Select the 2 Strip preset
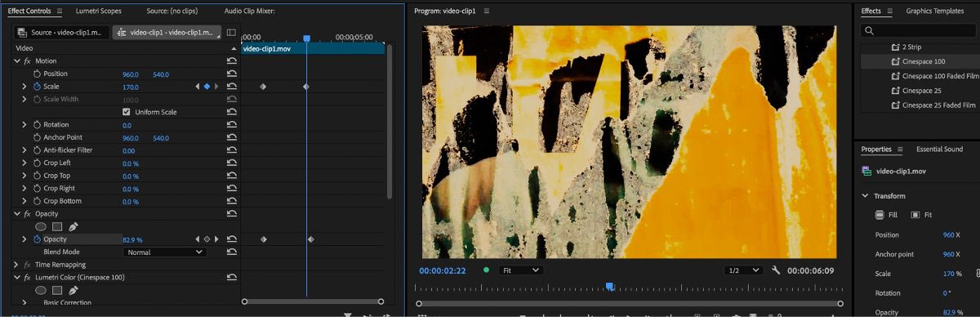Viewport: 980px width, 317px height. (x=913, y=47)
